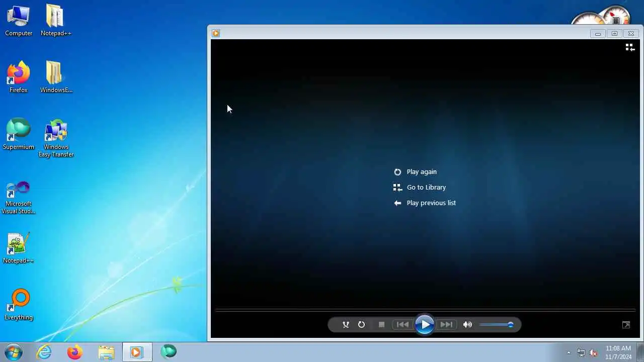Minimize the Media Player window

pos(598,34)
